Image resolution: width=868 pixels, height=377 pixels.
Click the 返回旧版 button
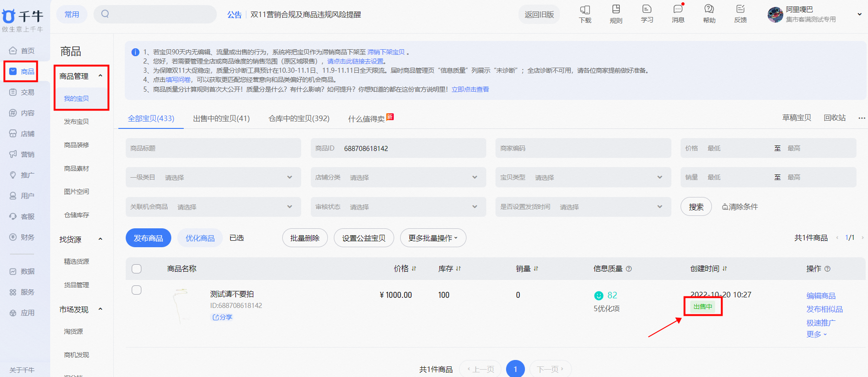[539, 14]
